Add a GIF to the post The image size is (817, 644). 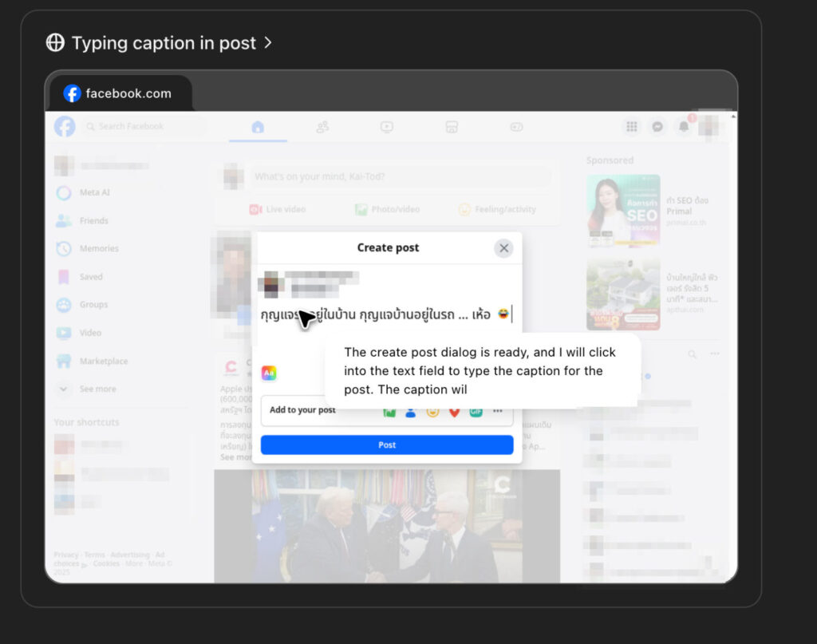pyautogui.click(x=476, y=412)
